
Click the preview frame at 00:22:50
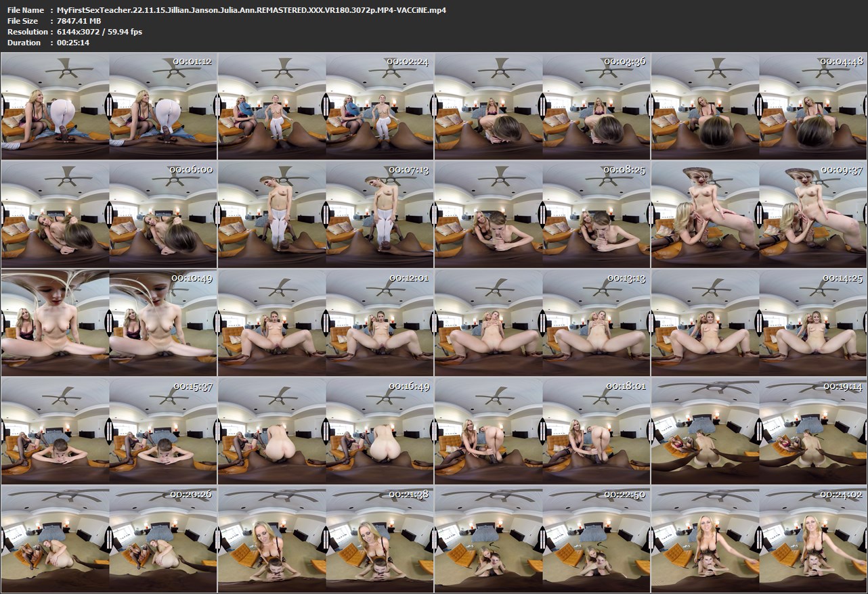pyautogui.click(x=542, y=539)
